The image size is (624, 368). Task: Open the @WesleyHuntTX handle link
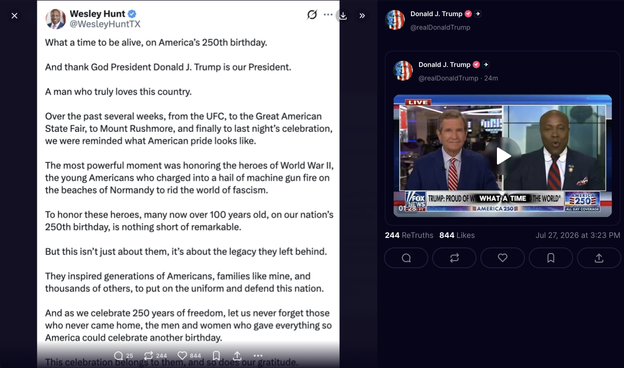pyautogui.click(x=105, y=24)
